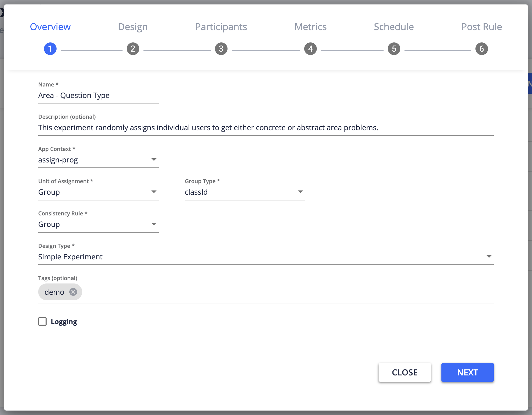This screenshot has width=532, height=415.
Task: Enable the Logging checkbox
Action: point(42,321)
